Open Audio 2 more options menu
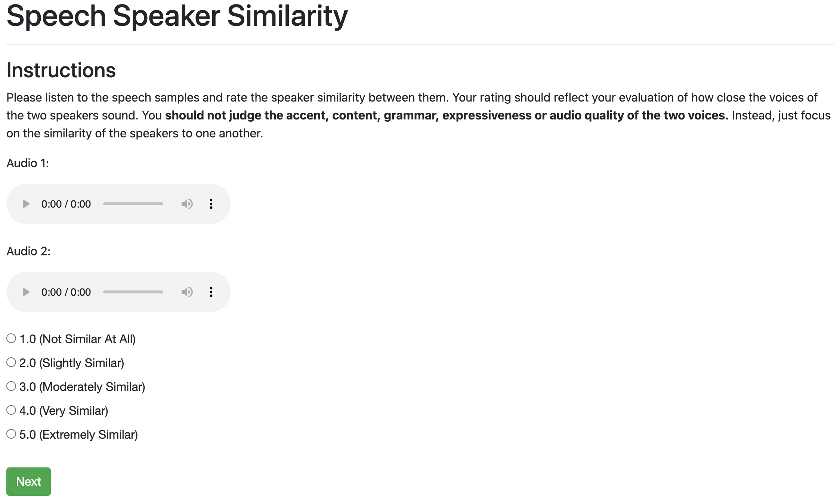Image resolution: width=834 pixels, height=504 pixels. (211, 292)
